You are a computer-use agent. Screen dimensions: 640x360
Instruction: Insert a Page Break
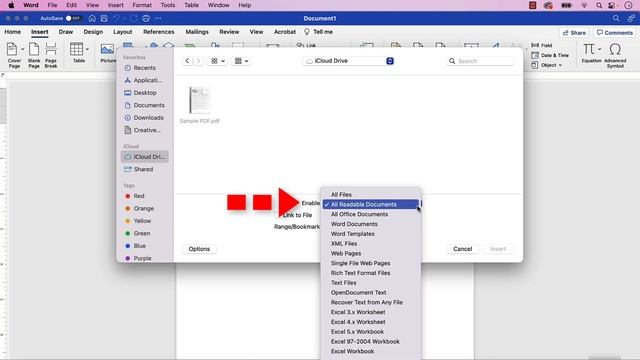point(51,55)
